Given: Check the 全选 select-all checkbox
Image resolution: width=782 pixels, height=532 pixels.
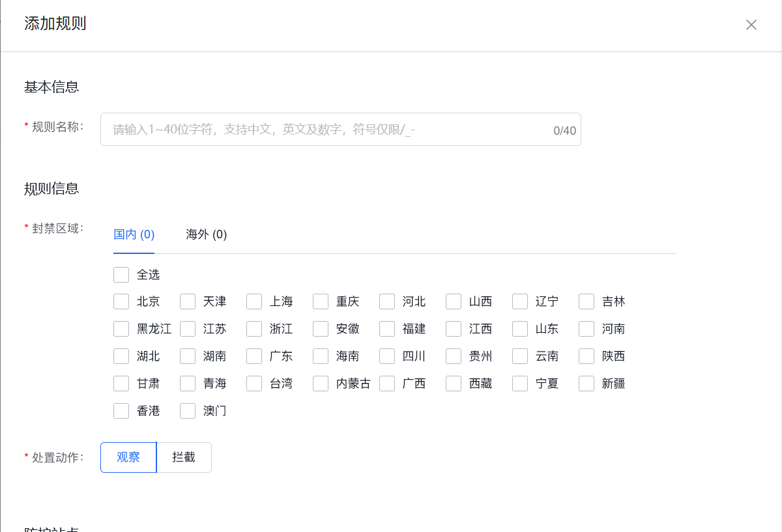Looking at the screenshot, I should pos(121,274).
